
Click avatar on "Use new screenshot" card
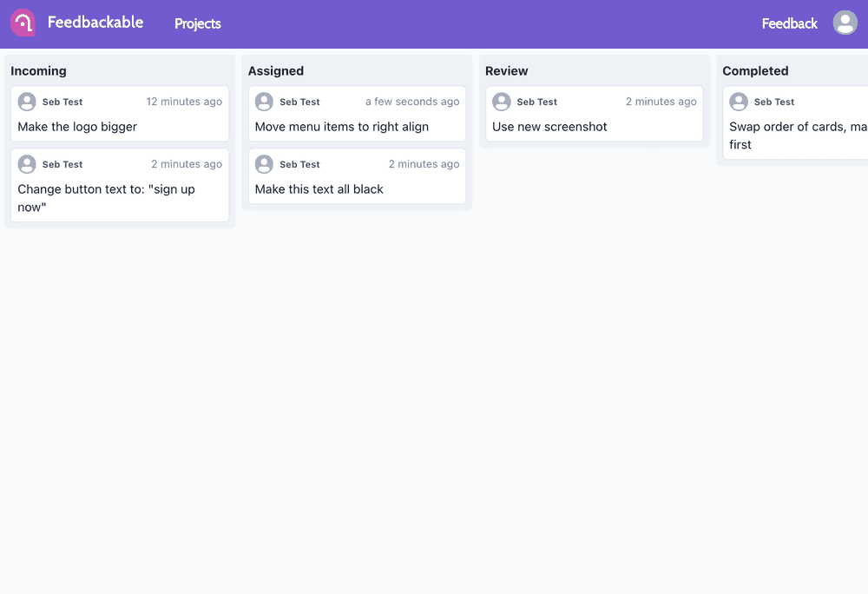502,102
